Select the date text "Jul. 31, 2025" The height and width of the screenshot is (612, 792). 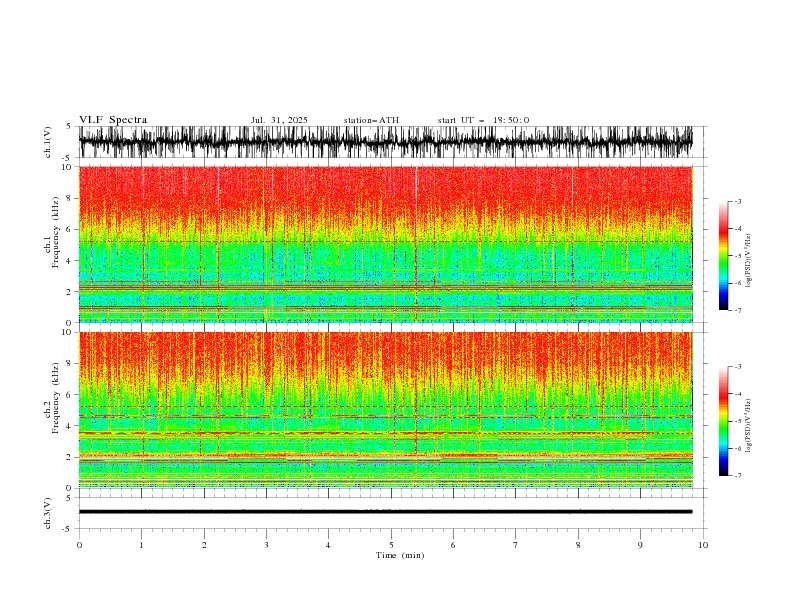pos(279,120)
